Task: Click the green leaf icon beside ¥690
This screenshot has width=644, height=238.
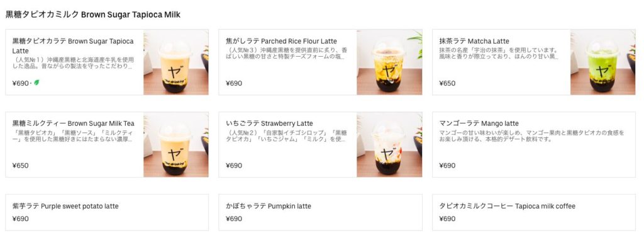Action: [36, 82]
